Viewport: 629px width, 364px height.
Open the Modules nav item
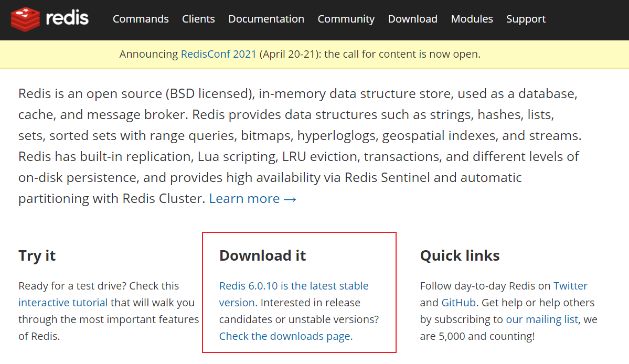(x=472, y=19)
